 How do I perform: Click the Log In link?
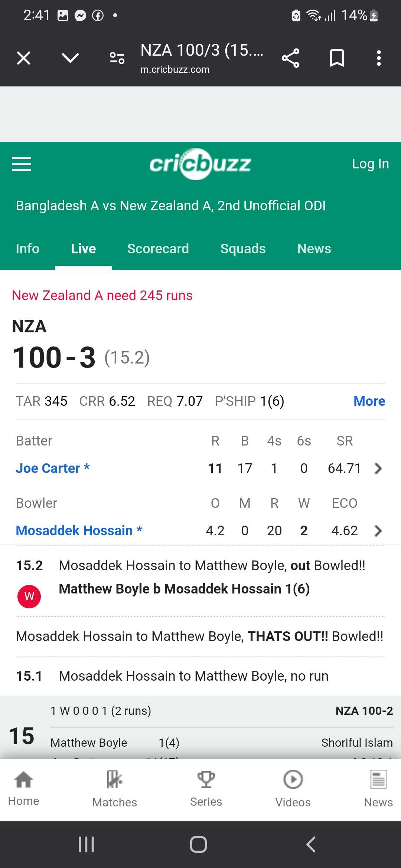[x=371, y=164]
